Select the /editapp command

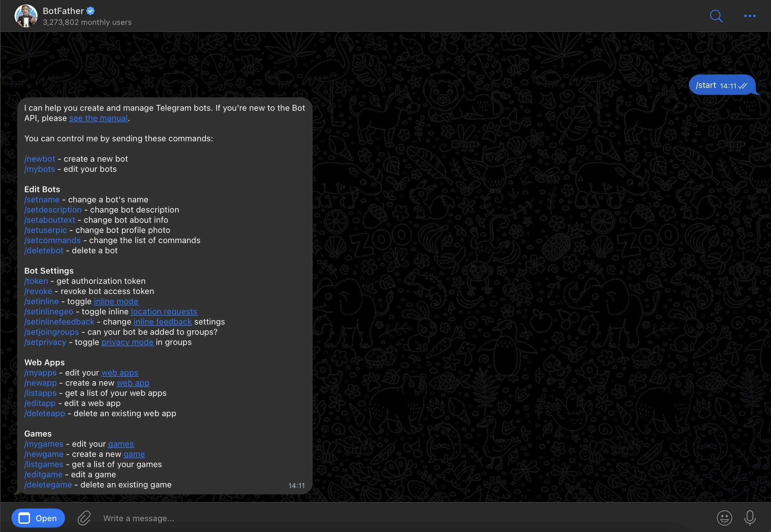[x=40, y=403]
